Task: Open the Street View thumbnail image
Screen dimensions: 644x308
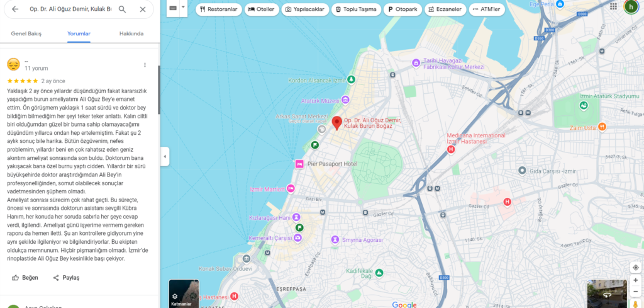Action: pyautogui.click(x=607, y=294)
